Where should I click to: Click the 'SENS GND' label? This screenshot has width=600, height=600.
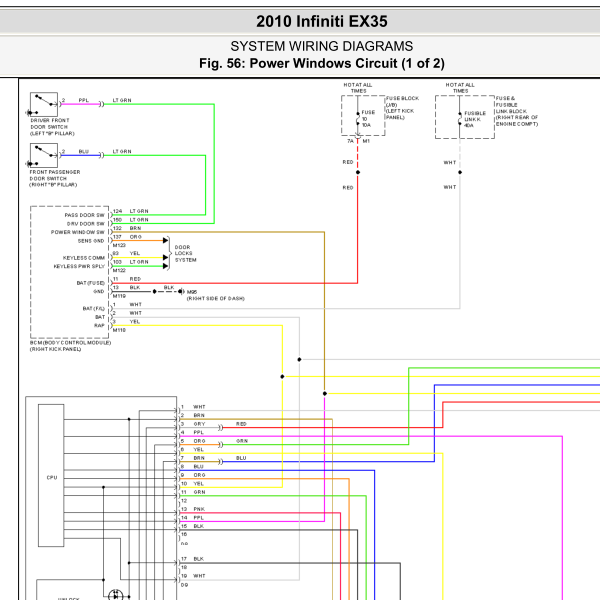91,241
